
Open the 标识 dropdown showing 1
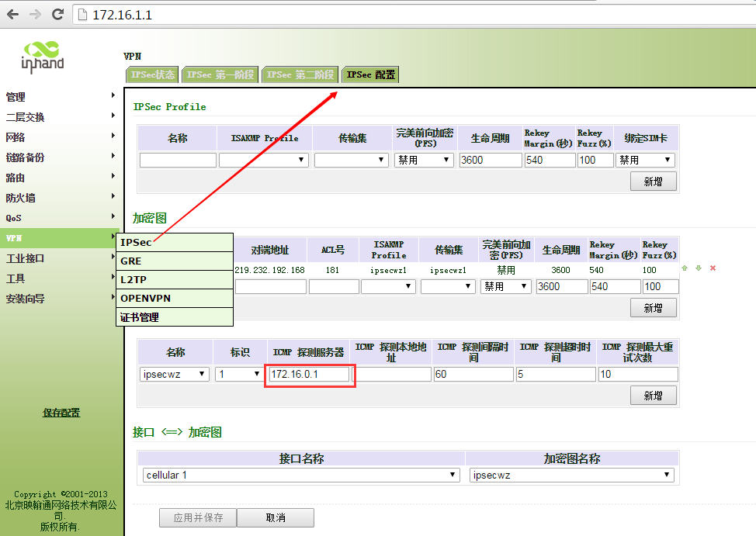coord(238,374)
